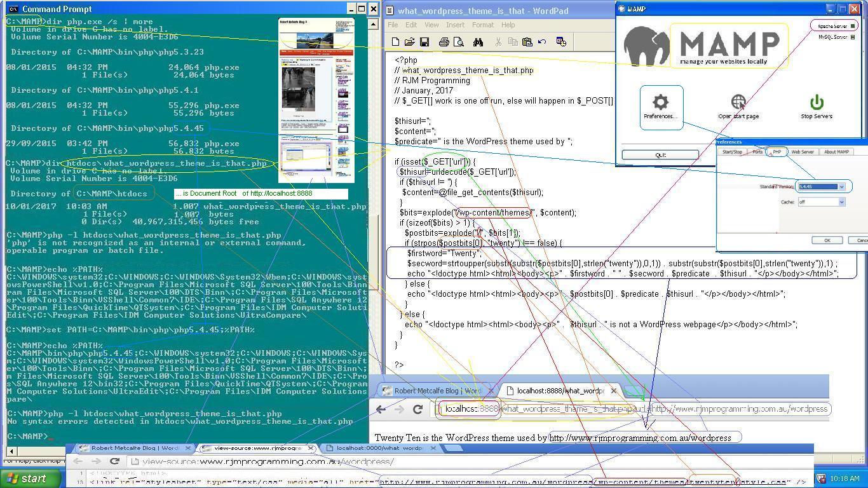Click OK in the Preferences dialog
The image size is (868, 488).
[827, 240]
